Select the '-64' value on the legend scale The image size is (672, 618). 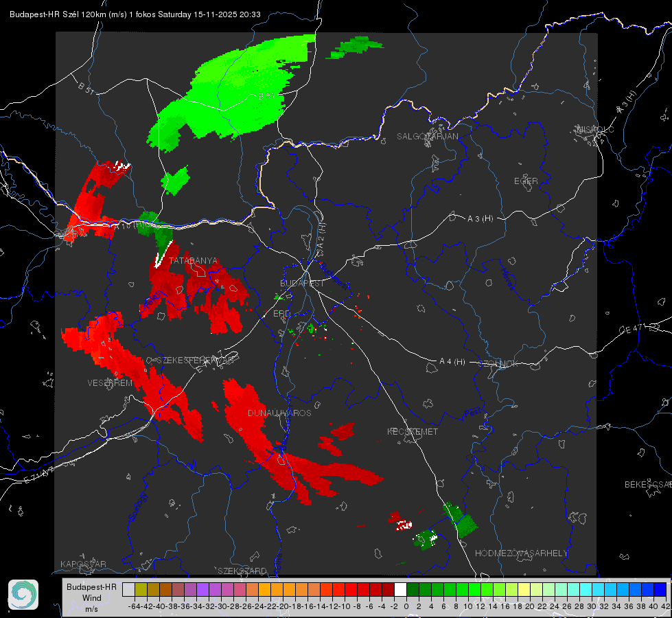[x=135, y=606]
